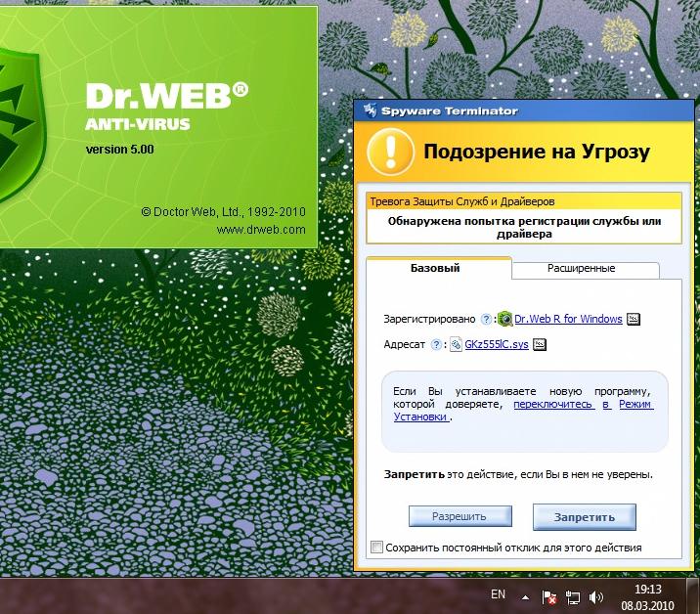The image size is (700, 614).
Task: Open network tray icon
Action: [x=572, y=597]
